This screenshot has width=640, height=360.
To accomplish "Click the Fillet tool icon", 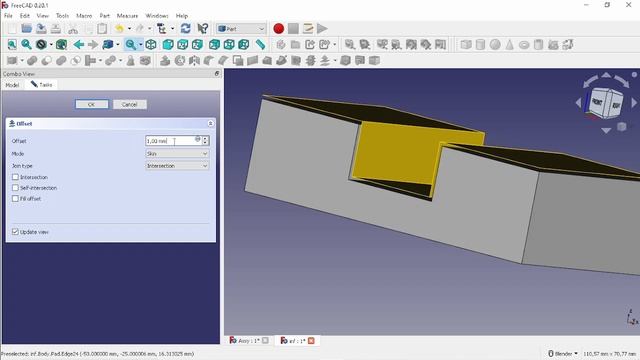I will (x=209, y=61).
